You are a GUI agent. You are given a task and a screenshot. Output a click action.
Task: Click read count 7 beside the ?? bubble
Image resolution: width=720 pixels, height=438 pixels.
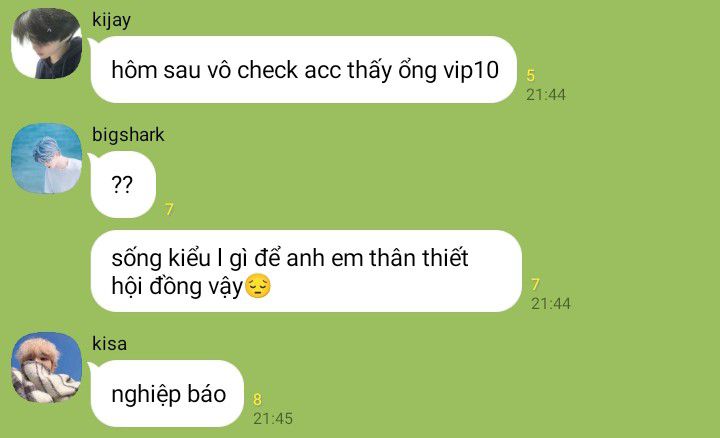169,209
